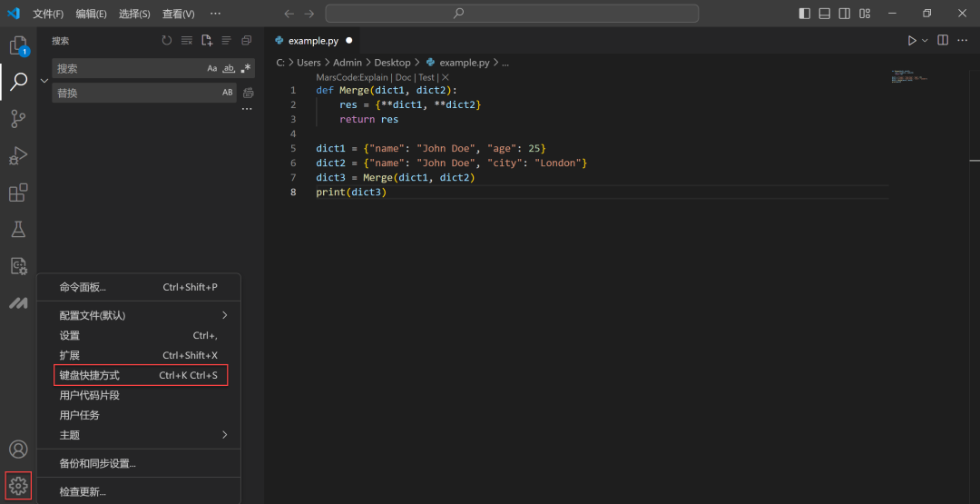Open Source Control view in activity bar
980x504 pixels.
tap(18, 119)
